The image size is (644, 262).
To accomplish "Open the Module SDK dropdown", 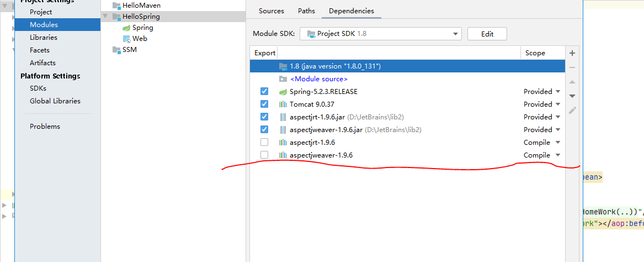I will click(x=381, y=34).
